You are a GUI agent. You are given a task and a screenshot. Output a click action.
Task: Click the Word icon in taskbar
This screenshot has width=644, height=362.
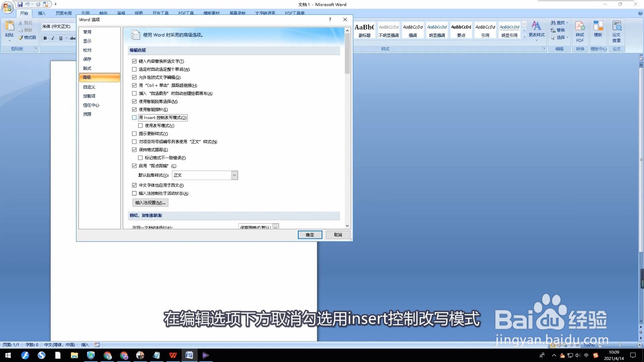190,355
